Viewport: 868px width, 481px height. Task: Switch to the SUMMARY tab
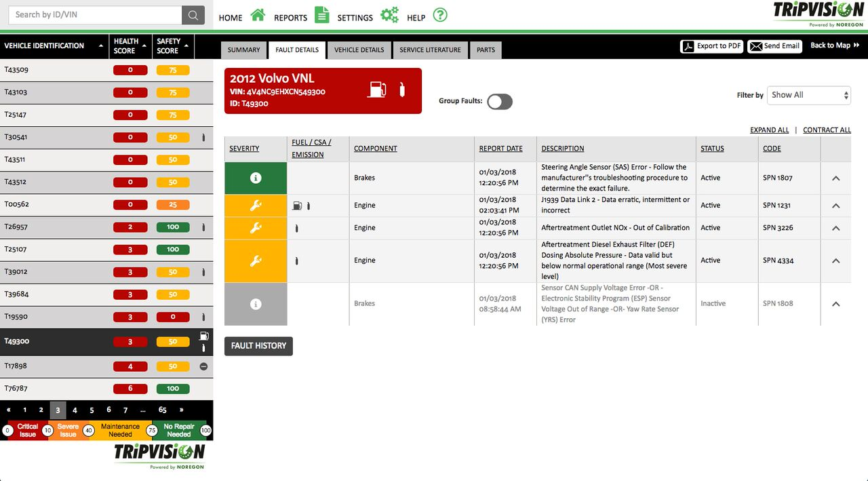(243, 50)
